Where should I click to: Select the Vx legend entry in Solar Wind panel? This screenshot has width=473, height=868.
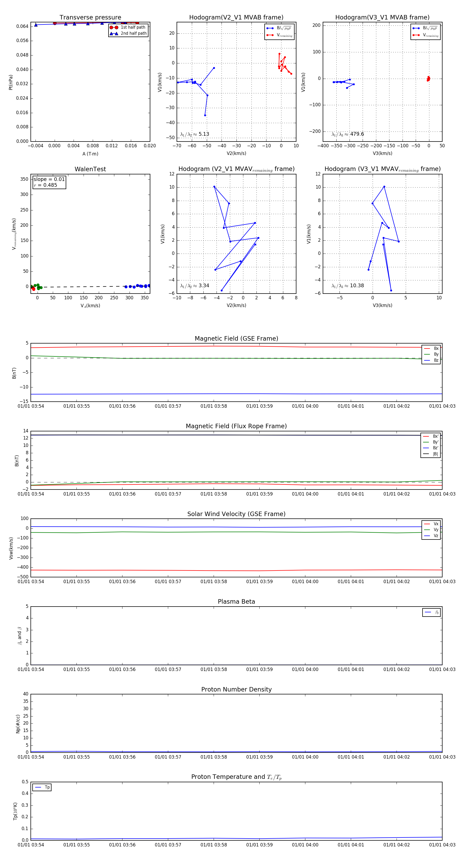(431, 524)
